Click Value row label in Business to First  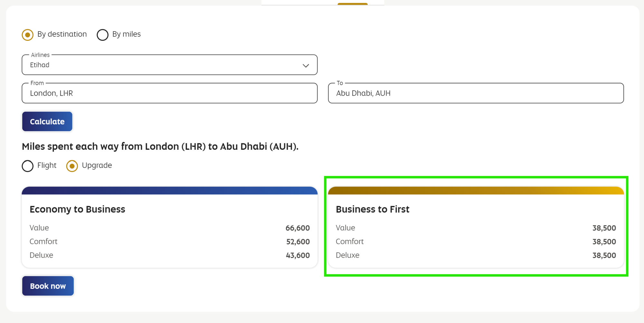345,228
